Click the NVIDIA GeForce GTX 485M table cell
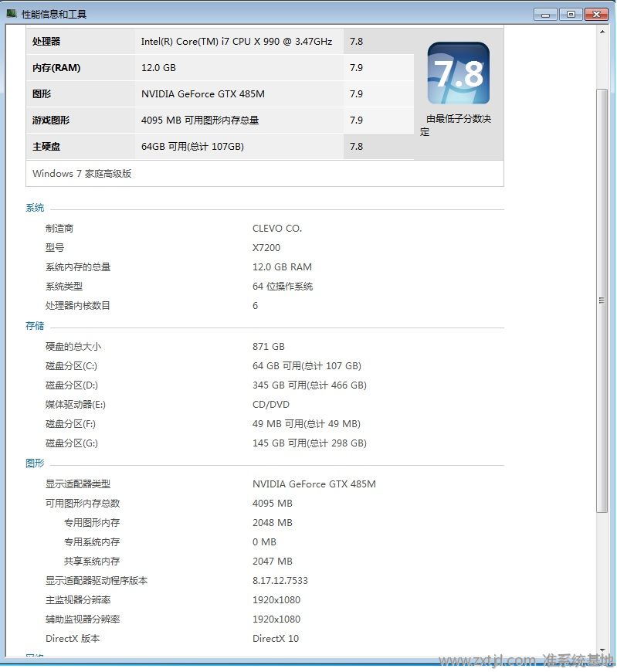617x672 pixels. tap(203, 94)
